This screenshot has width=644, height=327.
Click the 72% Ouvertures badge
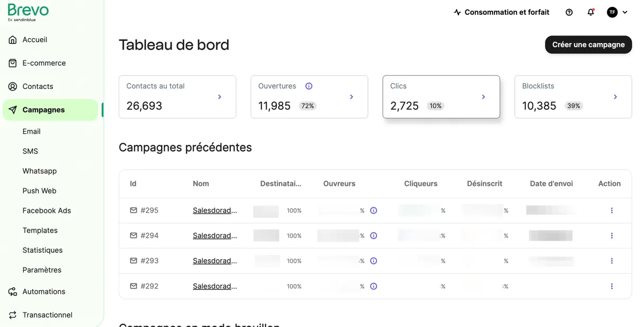pos(308,106)
